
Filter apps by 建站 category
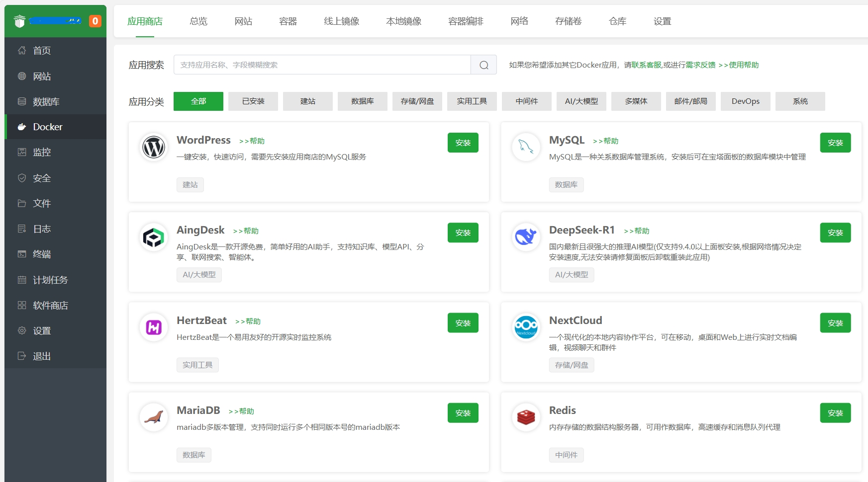(308, 101)
